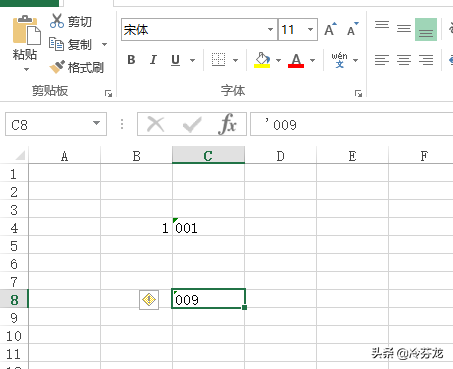The image size is (453, 369).
Task: Select row 4 header
Action: click(x=14, y=228)
